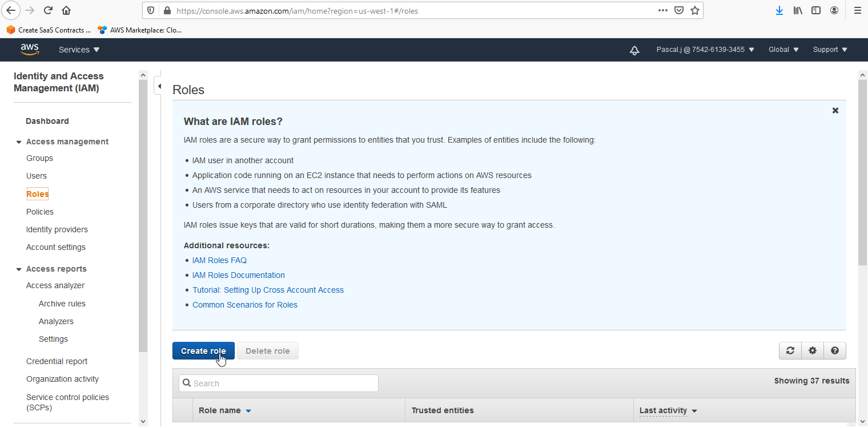The image size is (868, 428).
Task: Open the Common Scenarios for Roles link
Action: [245, 305]
